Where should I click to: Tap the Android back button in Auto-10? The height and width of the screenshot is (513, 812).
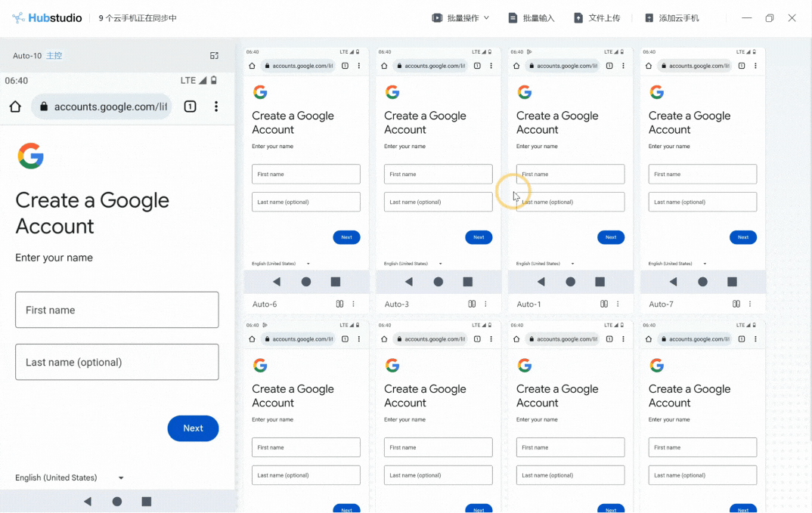[x=88, y=501]
